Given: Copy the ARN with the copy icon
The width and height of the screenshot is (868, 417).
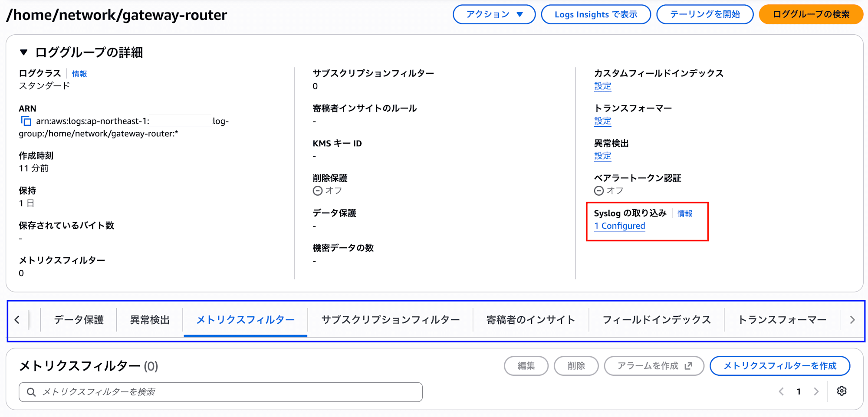Looking at the screenshot, I should coord(26,121).
